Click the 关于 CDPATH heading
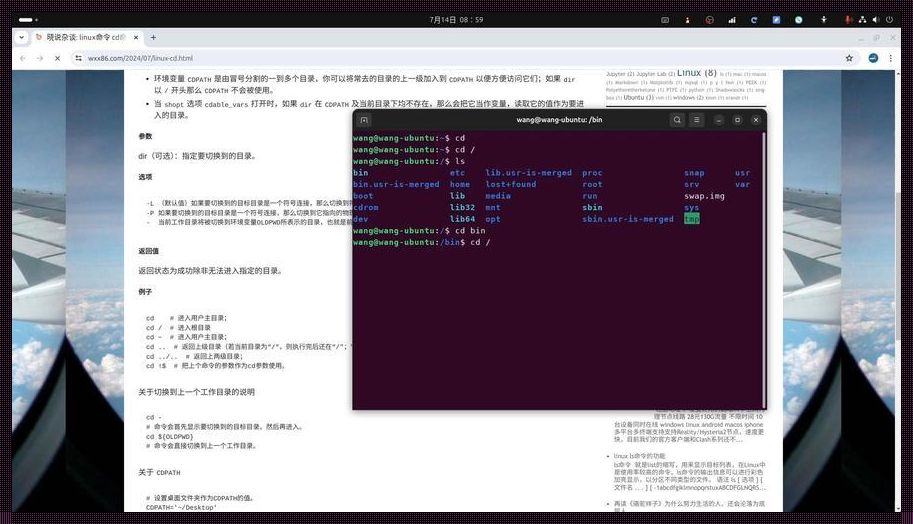This screenshot has width=913, height=524. pyautogui.click(x=159, y=472)
